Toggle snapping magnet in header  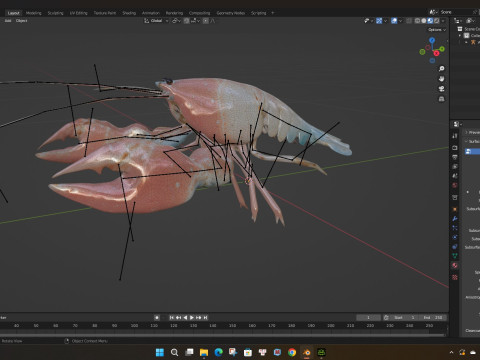pos(186,21)
